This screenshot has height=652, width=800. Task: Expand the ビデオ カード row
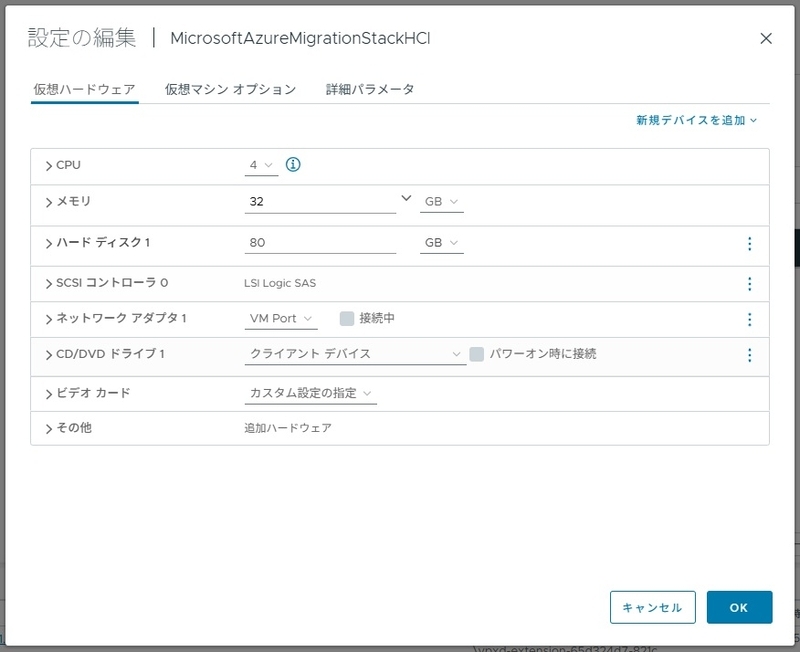click(49, 394)
